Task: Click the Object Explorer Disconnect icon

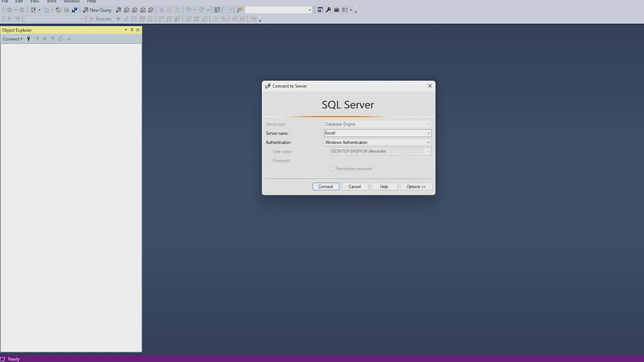Action: (x=37, y=39)
